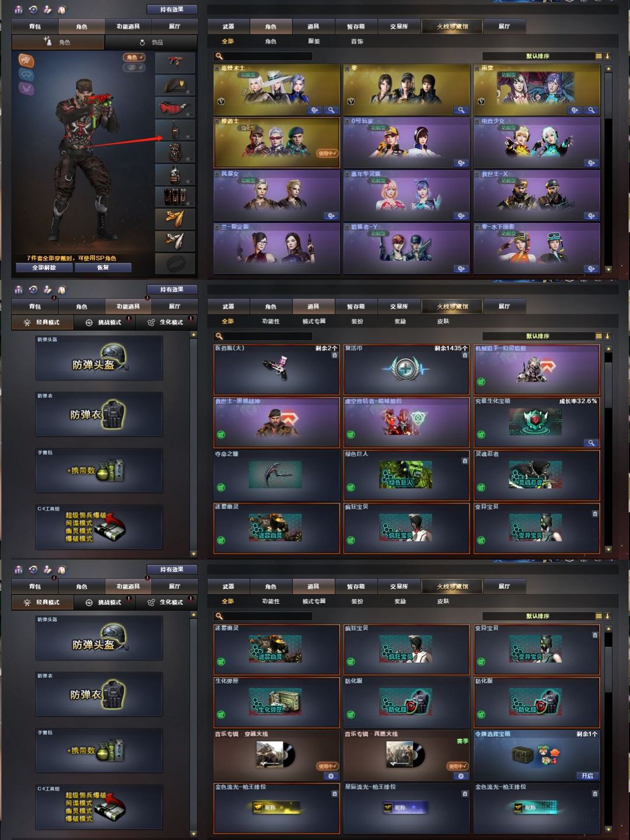Click the red submachine gun weapon slot
The width and height of the screenshot is (630, 840).
[174, 63]
